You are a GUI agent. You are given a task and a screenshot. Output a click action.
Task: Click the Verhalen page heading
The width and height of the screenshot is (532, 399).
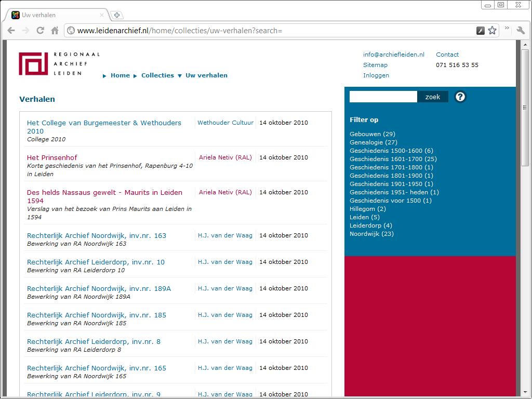click(x=37, y=99)
